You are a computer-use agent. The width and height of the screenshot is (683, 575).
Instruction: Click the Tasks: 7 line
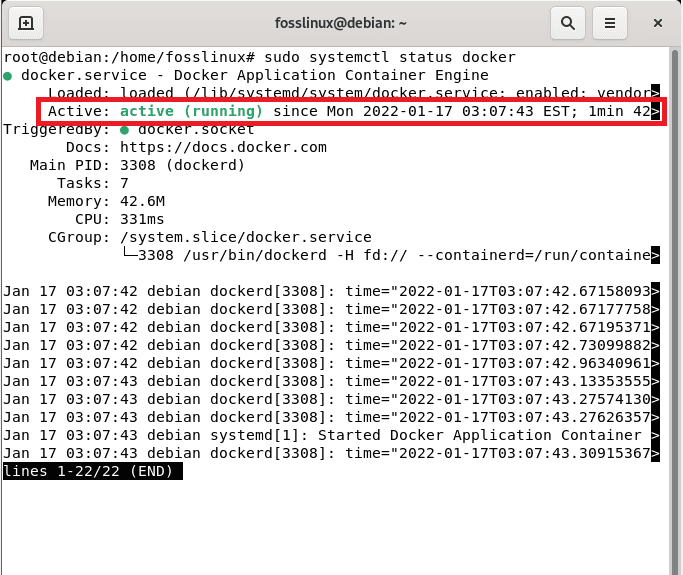(x=93, y=183)
